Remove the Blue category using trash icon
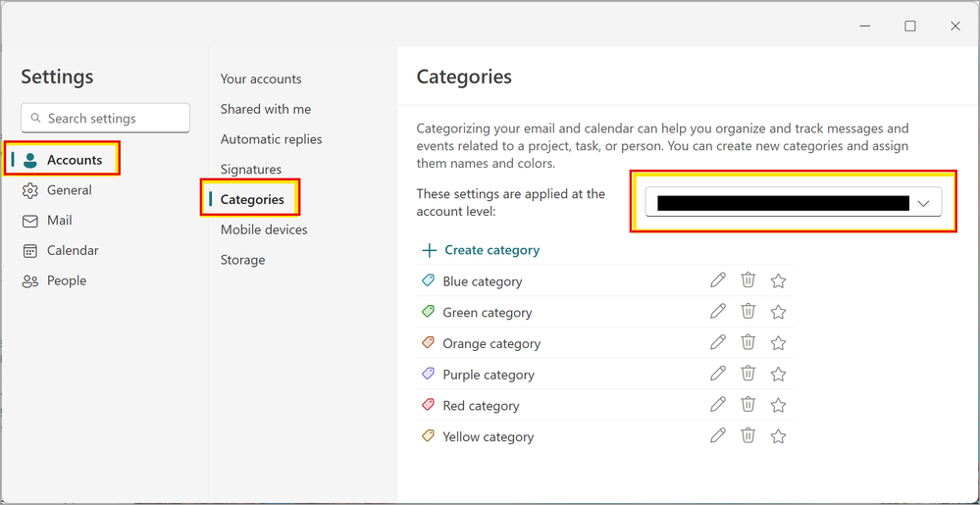 click(x=748, y=280)
